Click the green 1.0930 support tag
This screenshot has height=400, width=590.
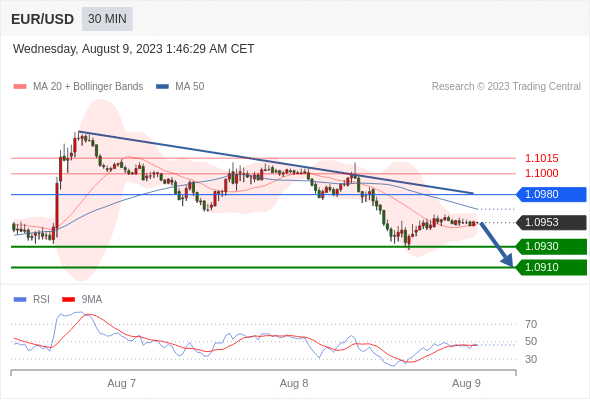pyautogui.click(x=551, y=246)
